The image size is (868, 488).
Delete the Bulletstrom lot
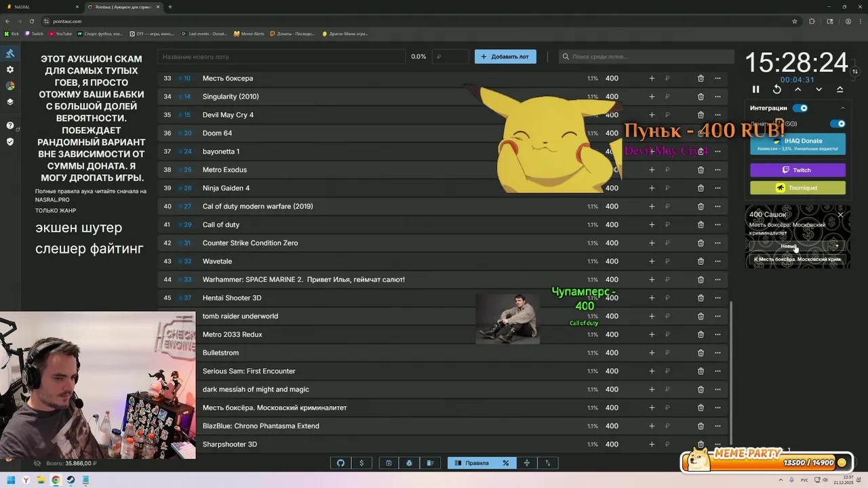(x=701, y=352)
